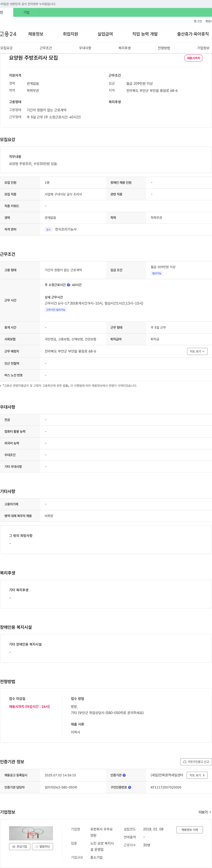Click the company logo thumbnail

(31, 833)
